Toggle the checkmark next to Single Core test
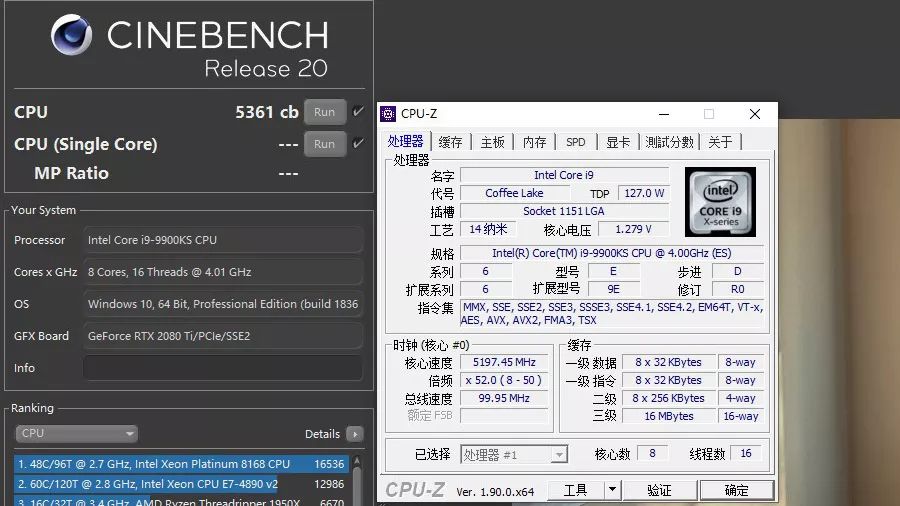This screenshot has width=900, height=506. point(358,143)
